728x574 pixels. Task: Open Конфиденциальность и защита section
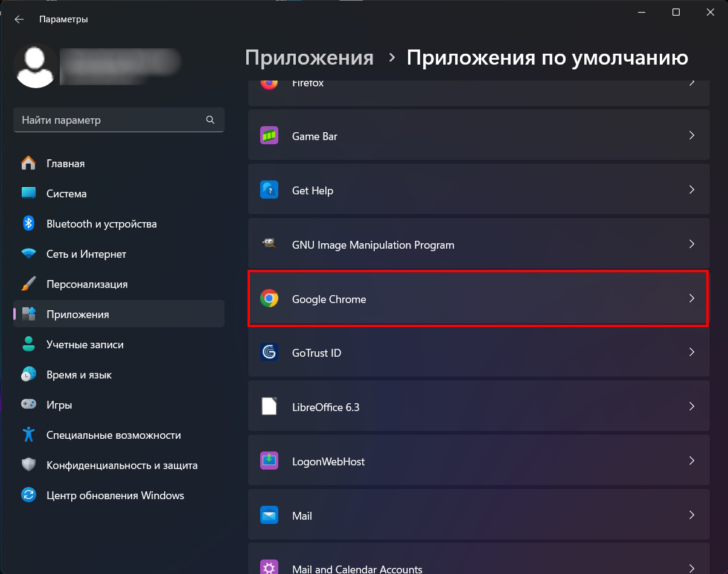(119, 465)
